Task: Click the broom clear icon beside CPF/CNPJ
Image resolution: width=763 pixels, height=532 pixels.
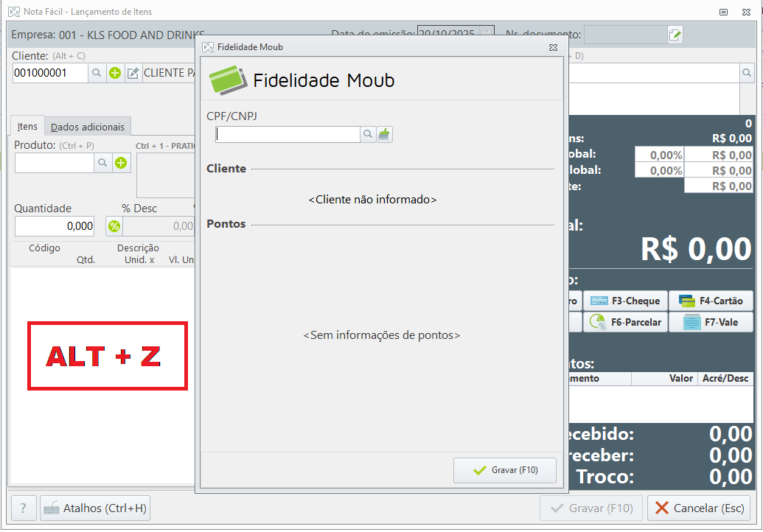Action: pos(384,134)
